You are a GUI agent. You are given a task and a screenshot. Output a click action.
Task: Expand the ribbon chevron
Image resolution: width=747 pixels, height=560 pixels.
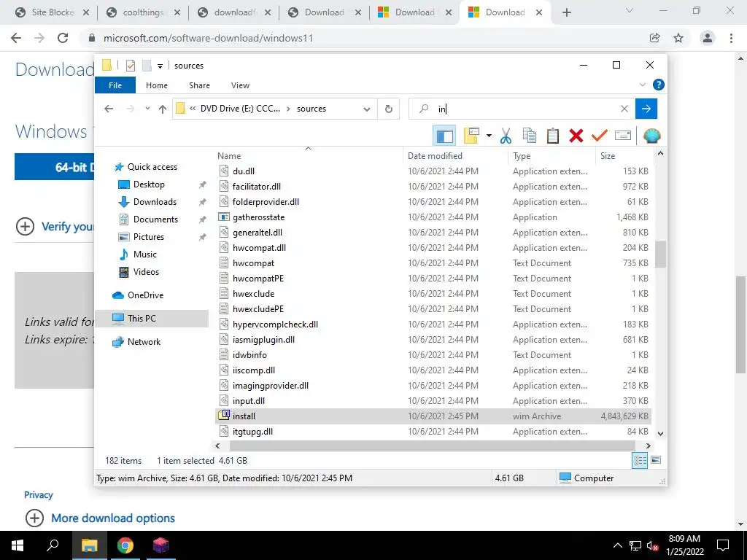point(642,85)
